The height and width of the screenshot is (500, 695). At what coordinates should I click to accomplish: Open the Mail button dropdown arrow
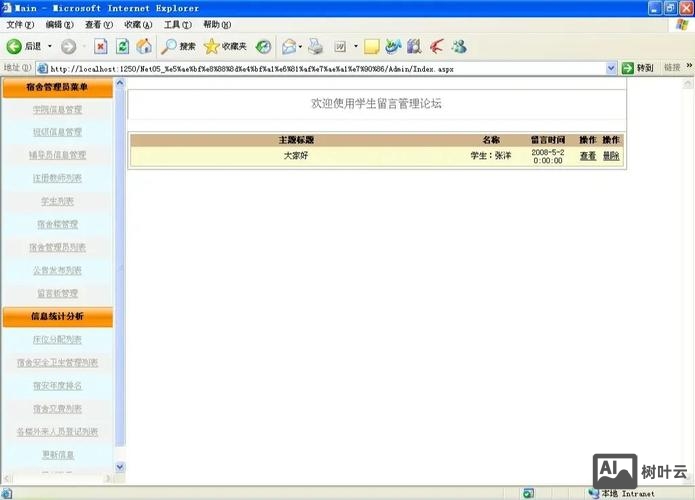301,46
